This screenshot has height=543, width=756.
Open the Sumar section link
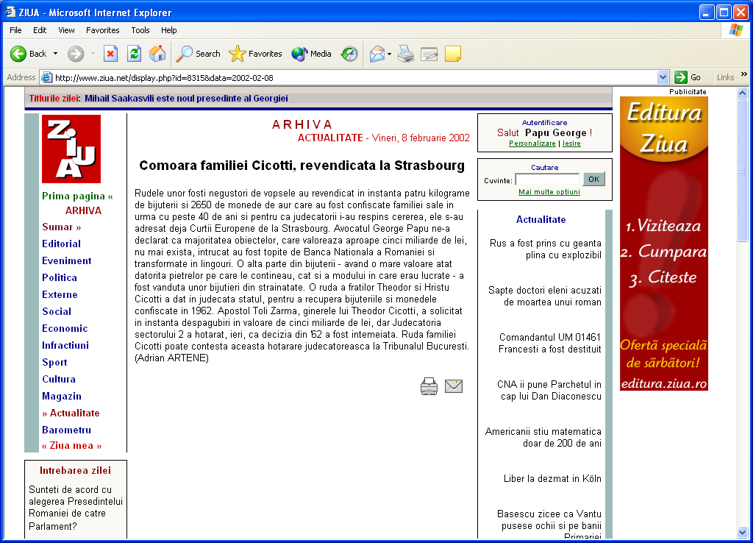[x=61, y=227]
